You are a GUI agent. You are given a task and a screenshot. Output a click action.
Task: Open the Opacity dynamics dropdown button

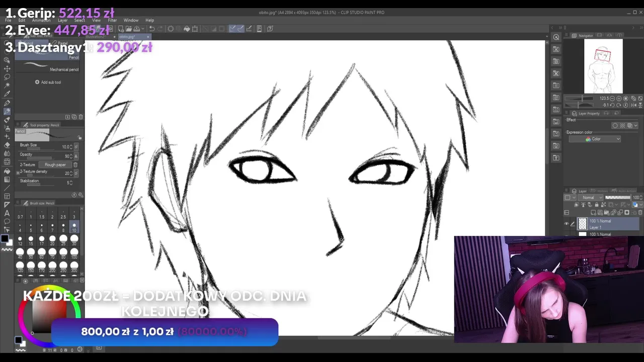[x=76, y=156]
